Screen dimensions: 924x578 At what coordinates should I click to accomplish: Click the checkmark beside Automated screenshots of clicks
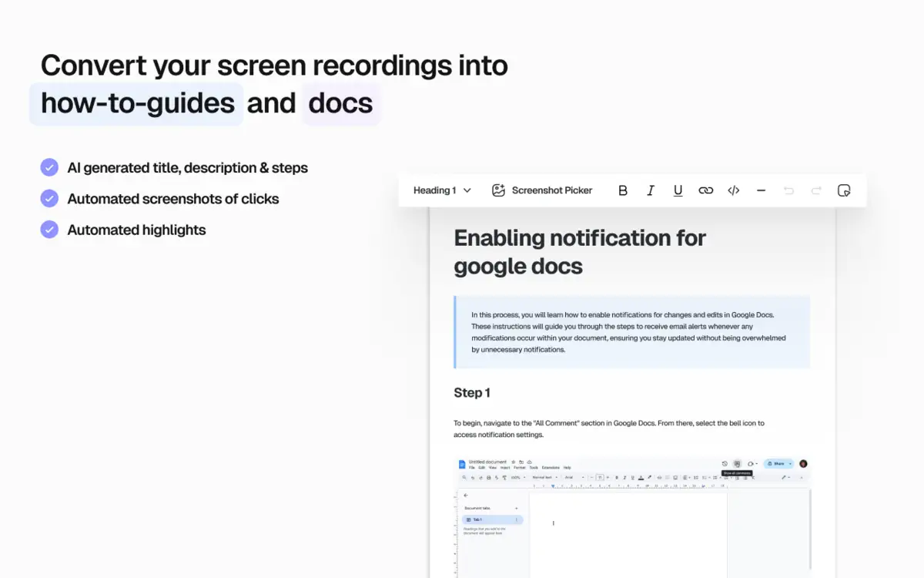pos(49,199)
